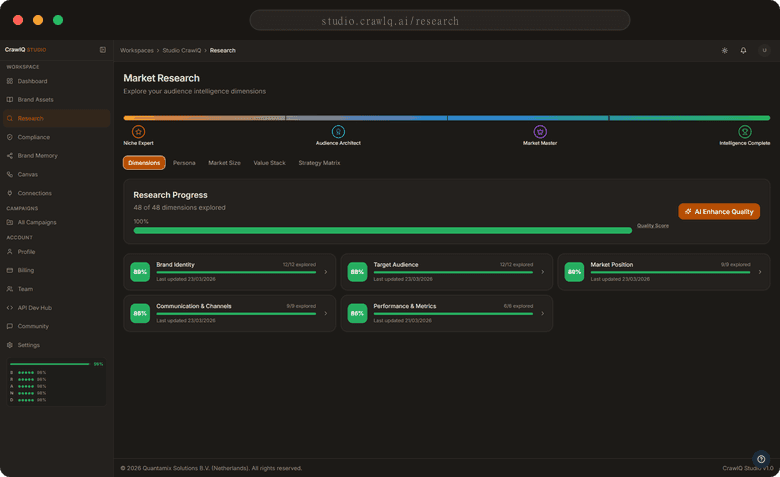Viewport: 780px width, 477px height.
Task: Expand Performance & Metrics card chevron
Action: (543, 313)
